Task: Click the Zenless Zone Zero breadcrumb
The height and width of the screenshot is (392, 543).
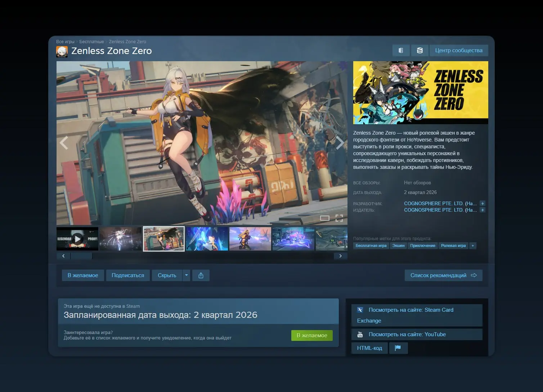Action: coord(127,41)
